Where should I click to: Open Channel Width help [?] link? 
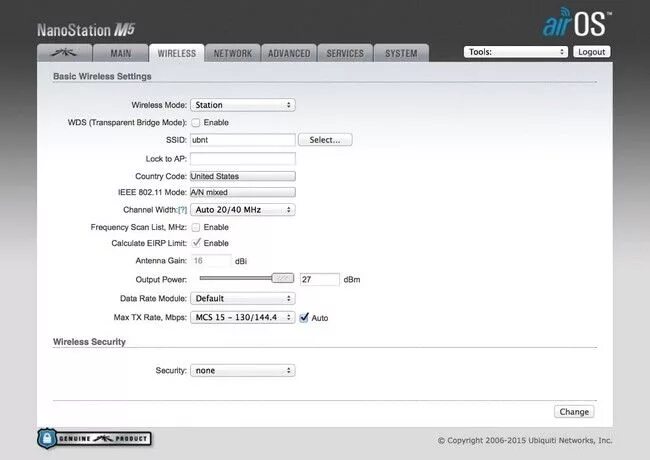pyautogui.click(x=182, y=210)
